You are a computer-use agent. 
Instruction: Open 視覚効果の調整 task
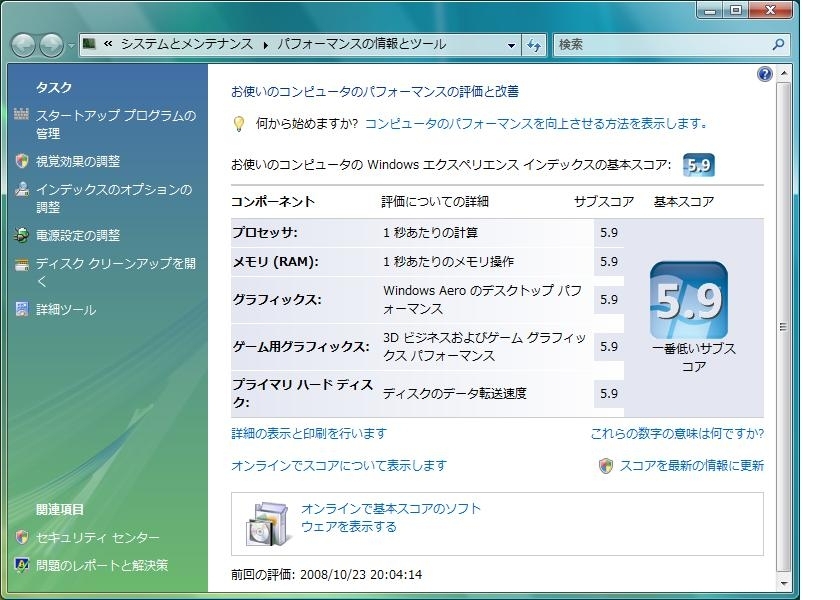pyautogui.click(x=78, y=161)
